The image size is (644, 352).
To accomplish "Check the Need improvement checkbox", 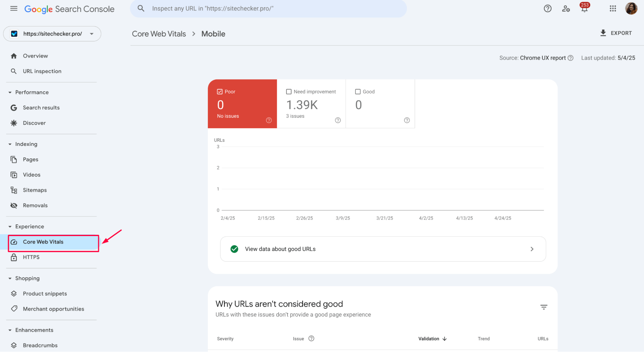I will tap(289, 92).
